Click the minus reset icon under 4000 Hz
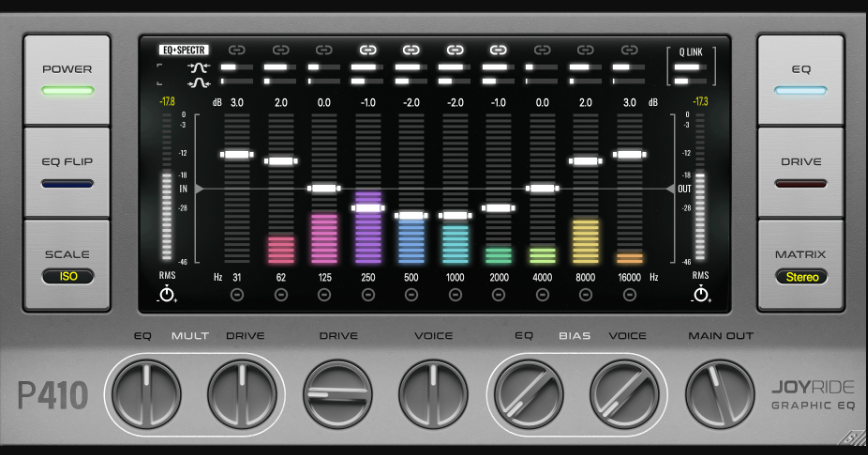Screen dimensions: 868x455 coord(542,295)
